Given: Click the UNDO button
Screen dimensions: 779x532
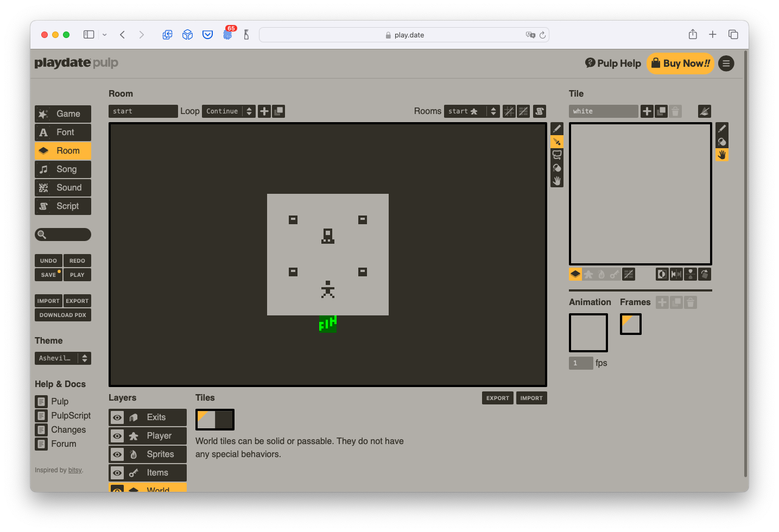Looking at the screenshot, I should [x=48, y=261].
